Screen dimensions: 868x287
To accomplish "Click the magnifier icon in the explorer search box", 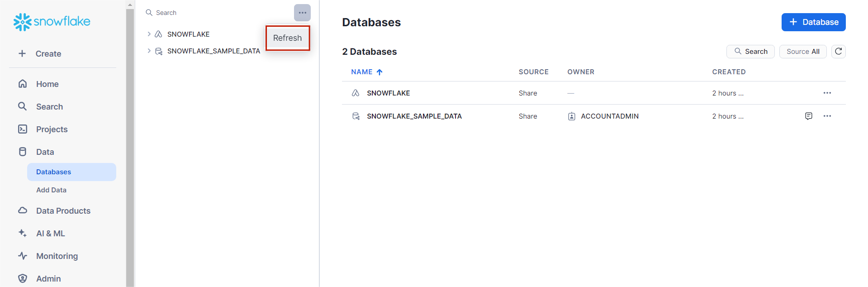I will click(x=149, y=13).
